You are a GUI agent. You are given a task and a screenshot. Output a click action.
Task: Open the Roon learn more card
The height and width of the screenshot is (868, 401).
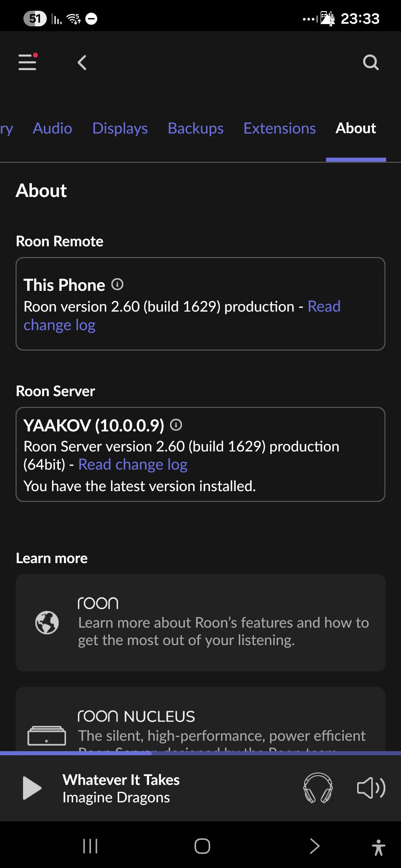[200, 622]
